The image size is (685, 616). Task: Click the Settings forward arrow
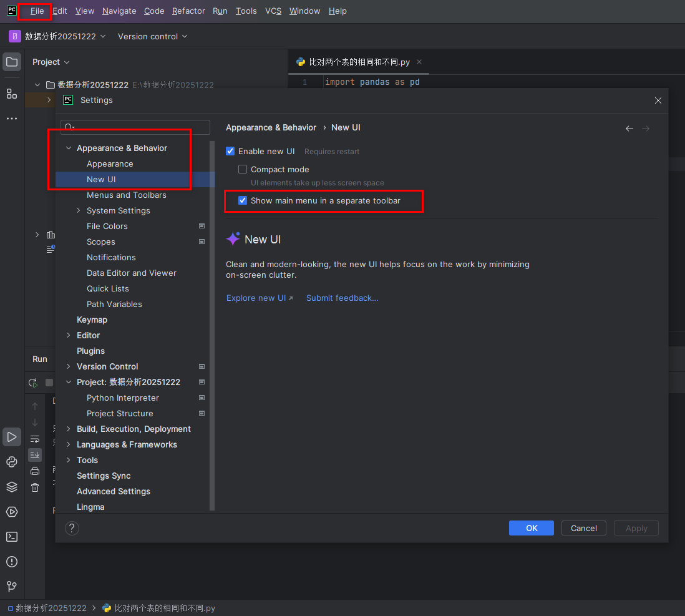coord(646,128)
